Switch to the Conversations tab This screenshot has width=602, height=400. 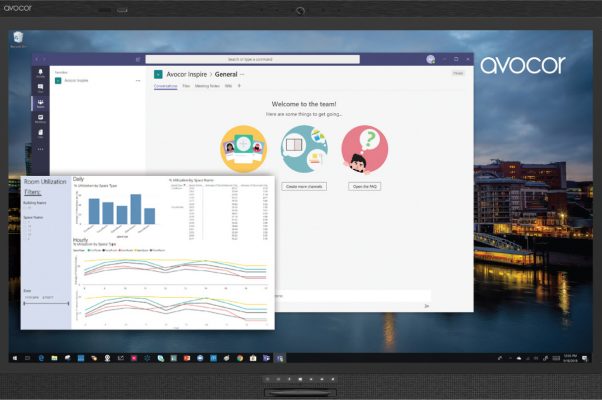pos(165,86)
